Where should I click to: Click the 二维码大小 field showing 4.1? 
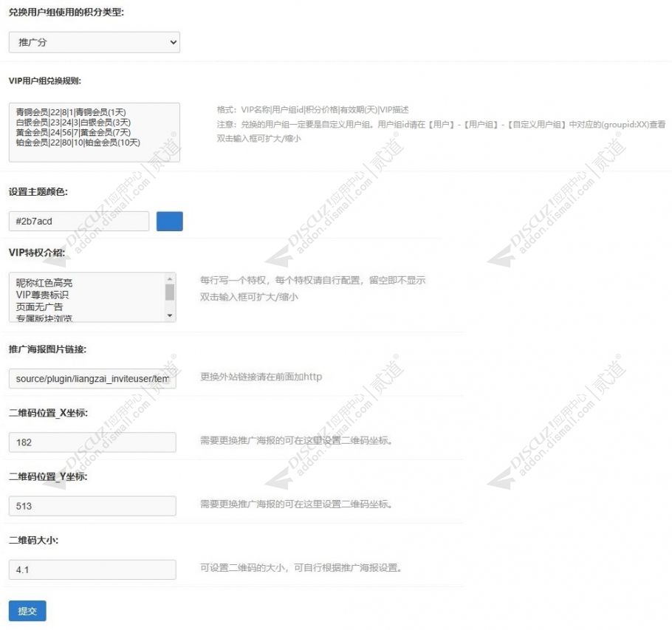tap(92, 569)
